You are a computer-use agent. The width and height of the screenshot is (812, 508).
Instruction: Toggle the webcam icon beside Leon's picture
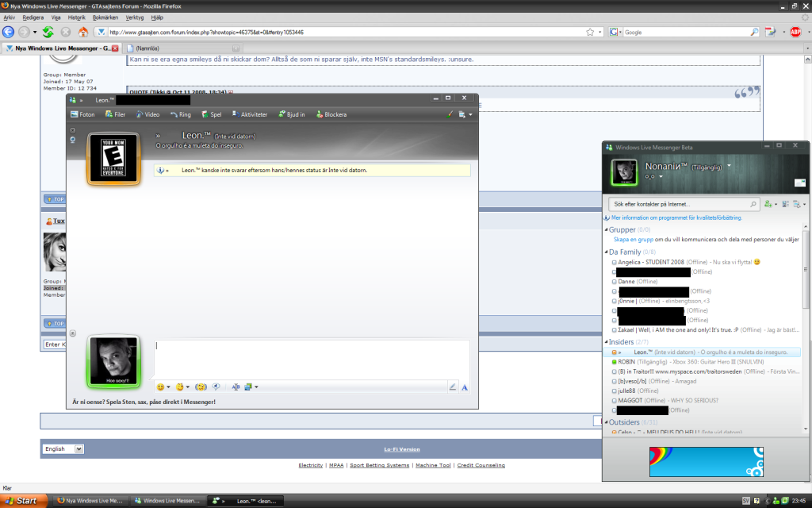pos(72,140)
